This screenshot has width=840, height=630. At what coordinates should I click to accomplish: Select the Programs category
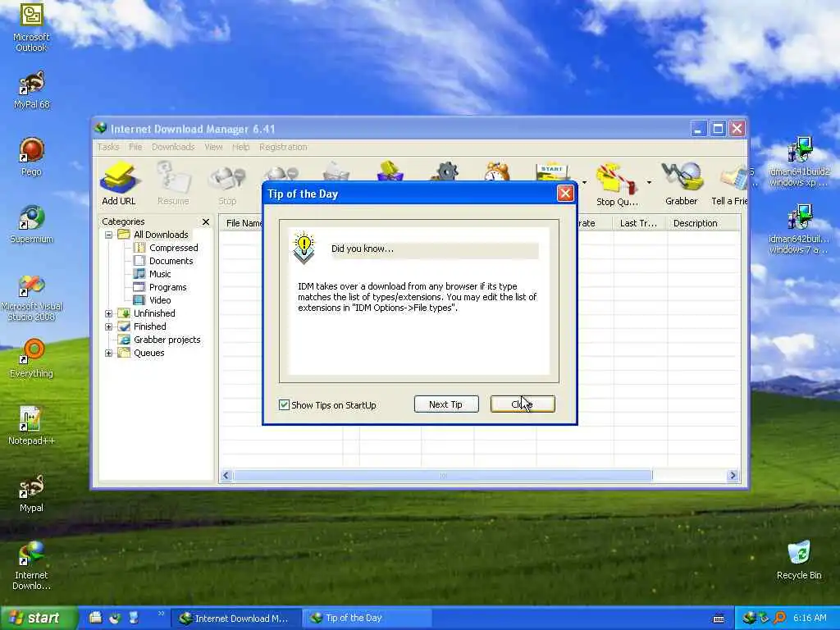tap(160, 287)
